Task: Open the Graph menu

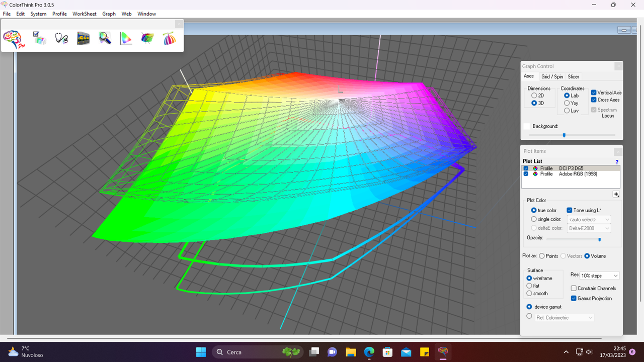Action: 109,14
